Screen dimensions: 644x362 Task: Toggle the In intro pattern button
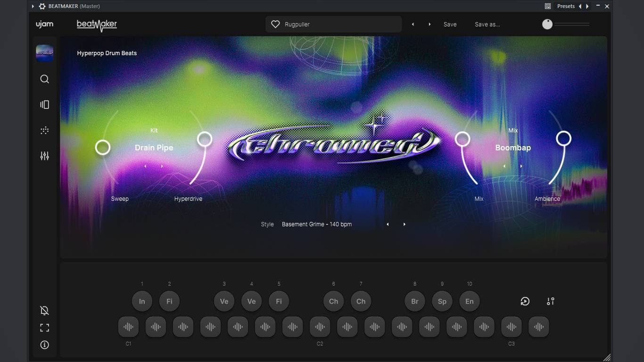142,301
